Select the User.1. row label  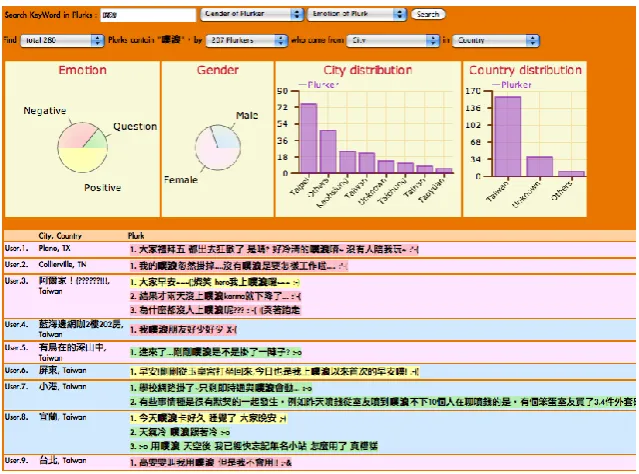[16, 248]
